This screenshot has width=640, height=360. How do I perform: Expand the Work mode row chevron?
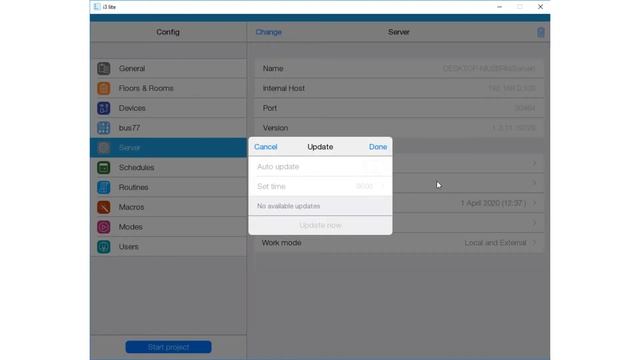(x=534, y=243)
